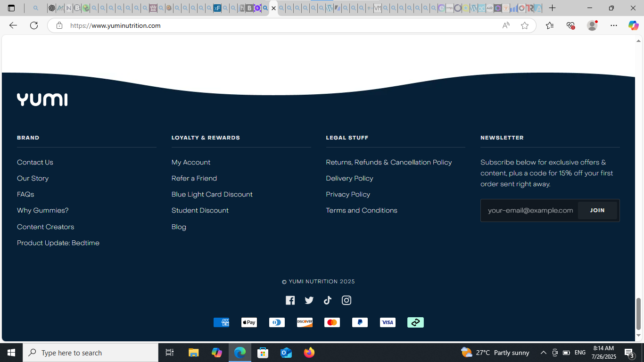Open the Facebook social icon
Viewport: 644px width, 362px height.
pos(290,300)
